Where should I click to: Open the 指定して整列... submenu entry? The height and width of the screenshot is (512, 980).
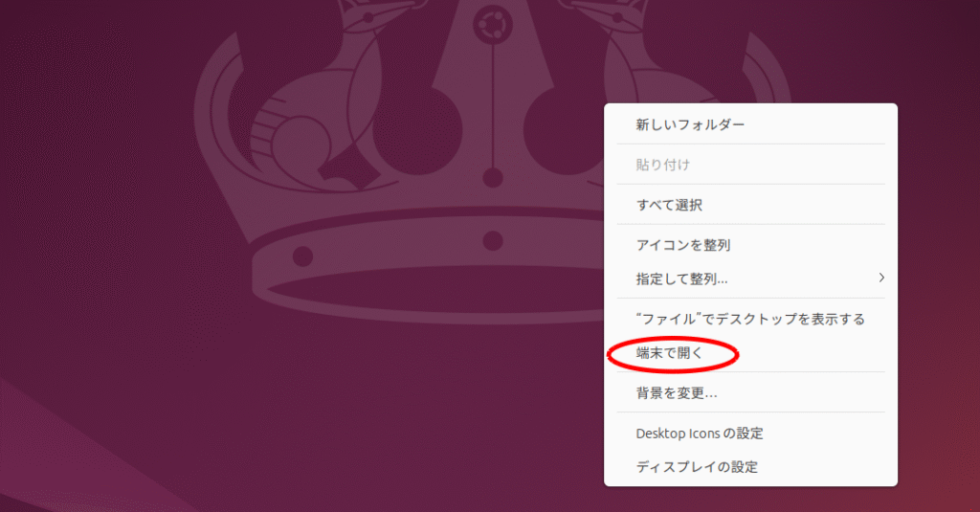click(750, 278)
